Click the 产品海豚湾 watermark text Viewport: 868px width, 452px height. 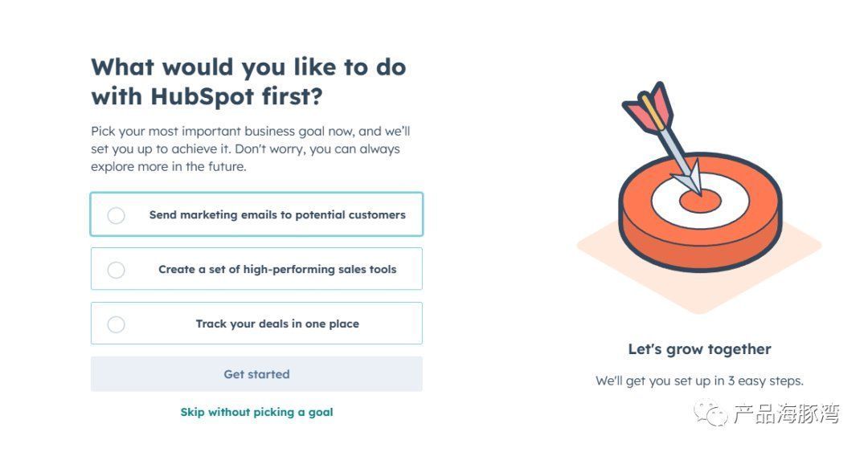787,413
